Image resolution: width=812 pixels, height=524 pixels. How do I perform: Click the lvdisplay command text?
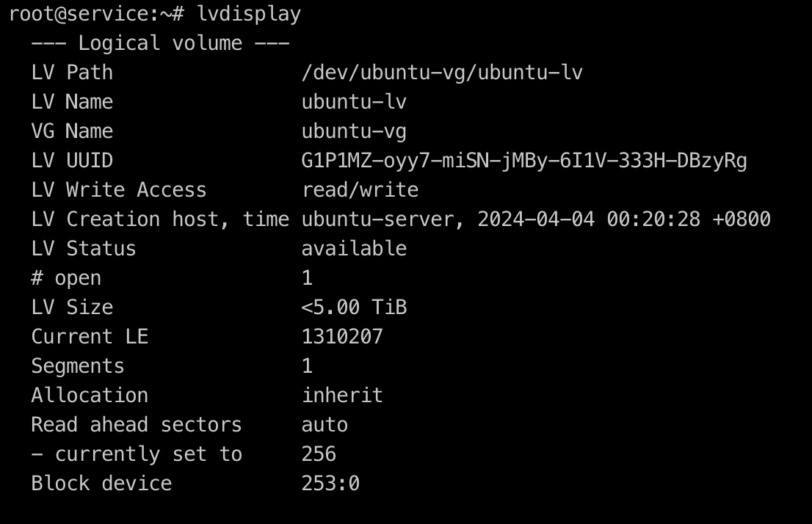[249, 14]
